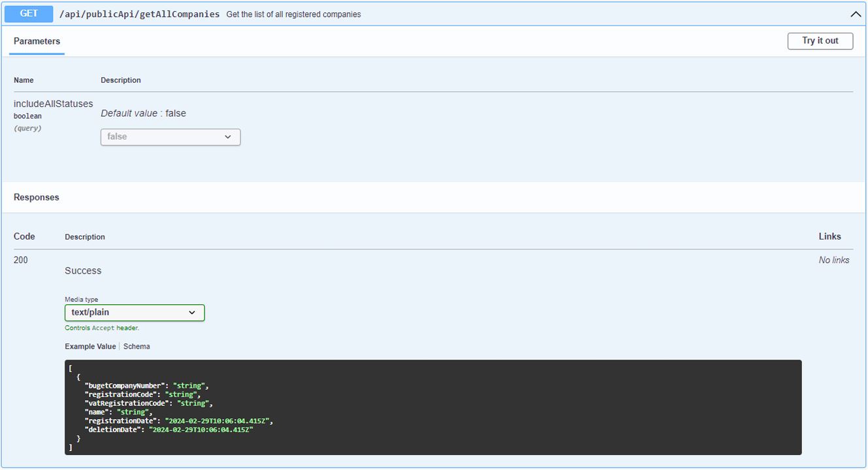Click the endpoint description 'Get the list of all registered companies'
The width and height of the screenshot is (868, 470).
click(x=294, y=14)
